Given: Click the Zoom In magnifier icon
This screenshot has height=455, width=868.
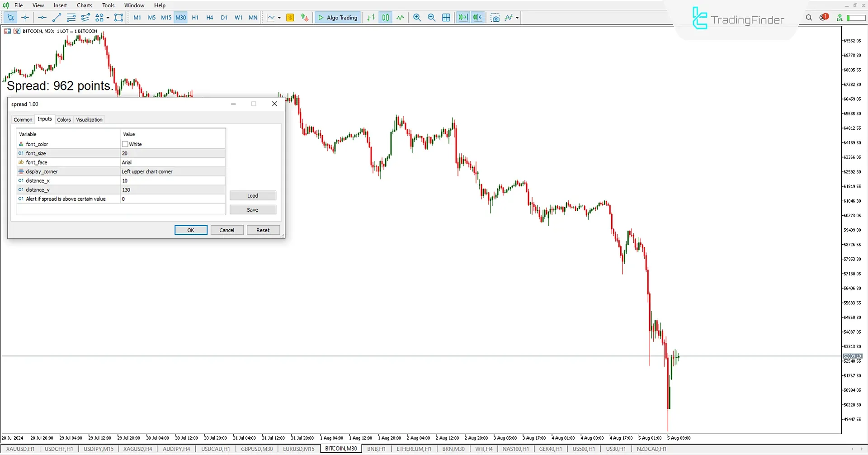Looking at the screenshot, I should point(417,18).
